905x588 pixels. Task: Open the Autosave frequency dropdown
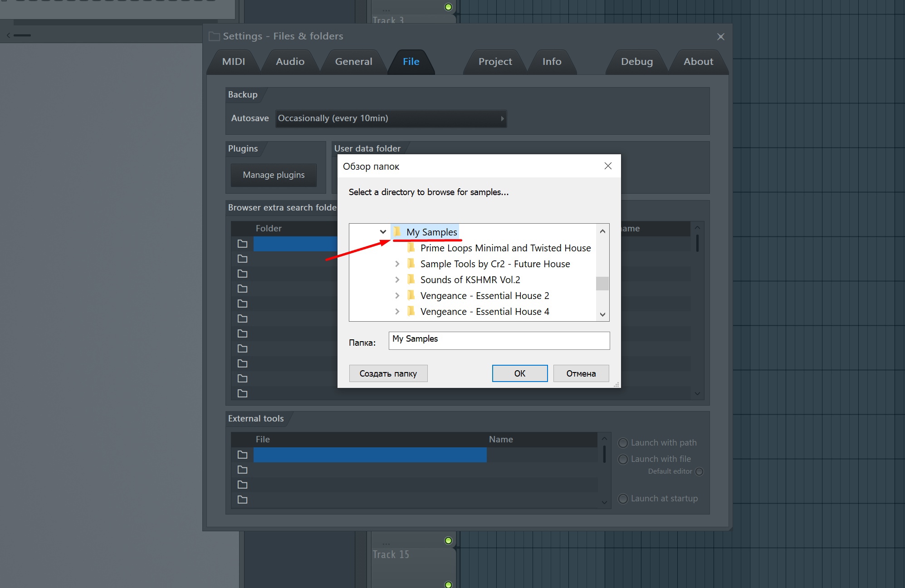pos(391,118)
